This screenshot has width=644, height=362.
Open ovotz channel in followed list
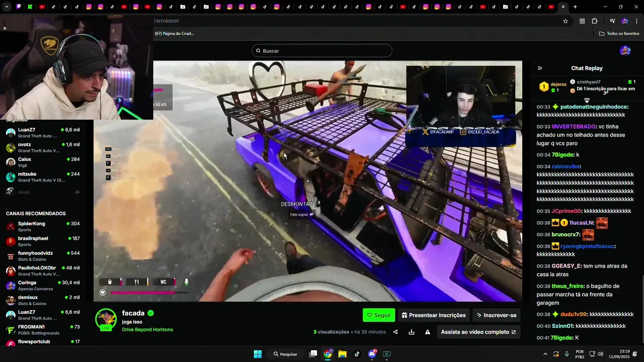[43, 147]
